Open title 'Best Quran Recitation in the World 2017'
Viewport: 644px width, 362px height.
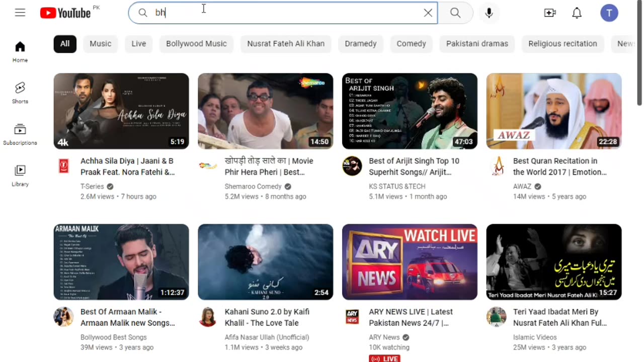pos(560,166)
